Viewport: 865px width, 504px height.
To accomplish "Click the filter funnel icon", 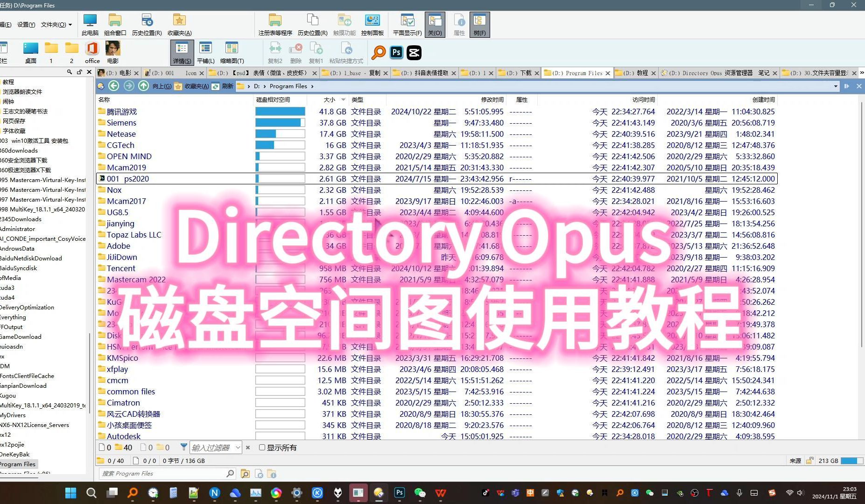I will (x=184, y=447).
